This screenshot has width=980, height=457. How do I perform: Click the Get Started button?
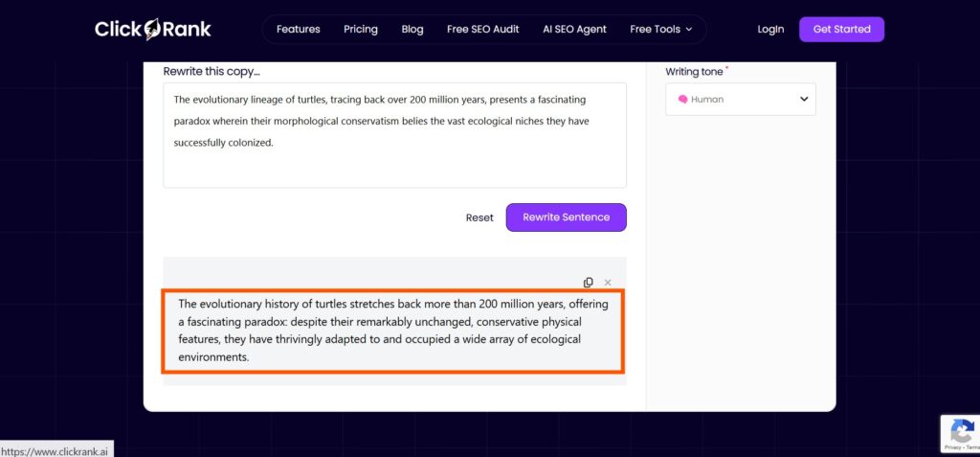pos(841,30)
